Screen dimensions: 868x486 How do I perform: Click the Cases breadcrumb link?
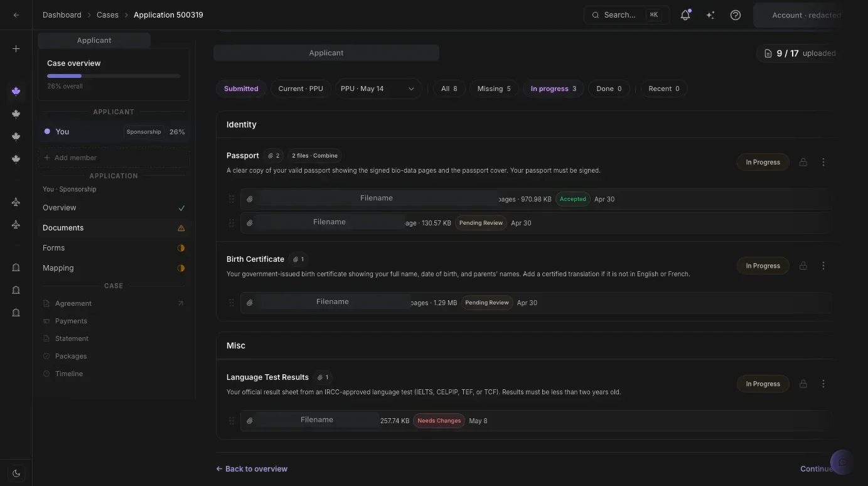(107, 15)
